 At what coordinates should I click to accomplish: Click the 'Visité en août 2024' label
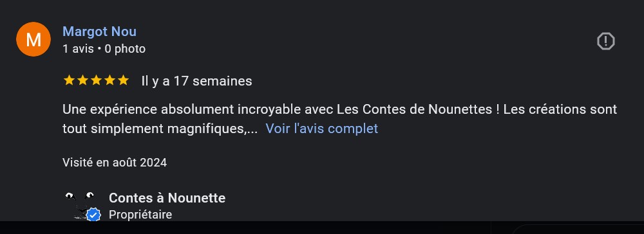click(115, 163)
